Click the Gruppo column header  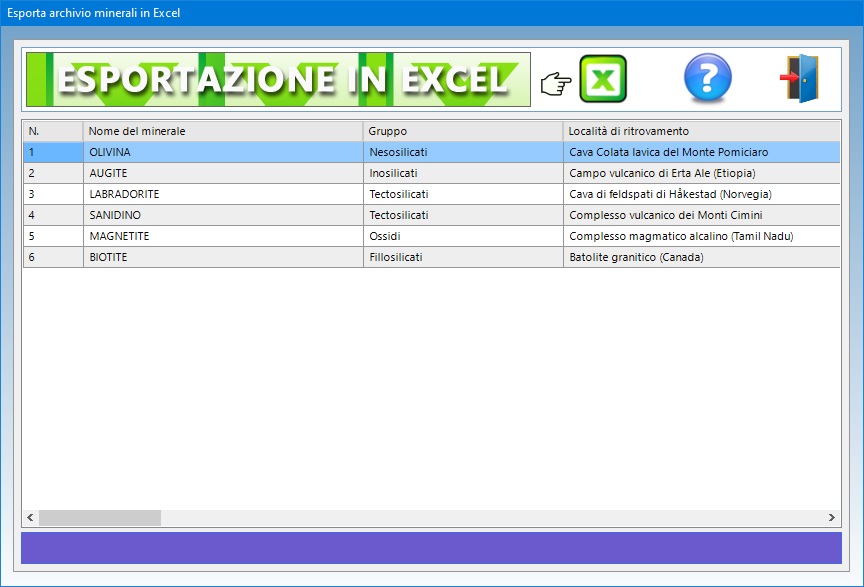(x=462, y=131)
